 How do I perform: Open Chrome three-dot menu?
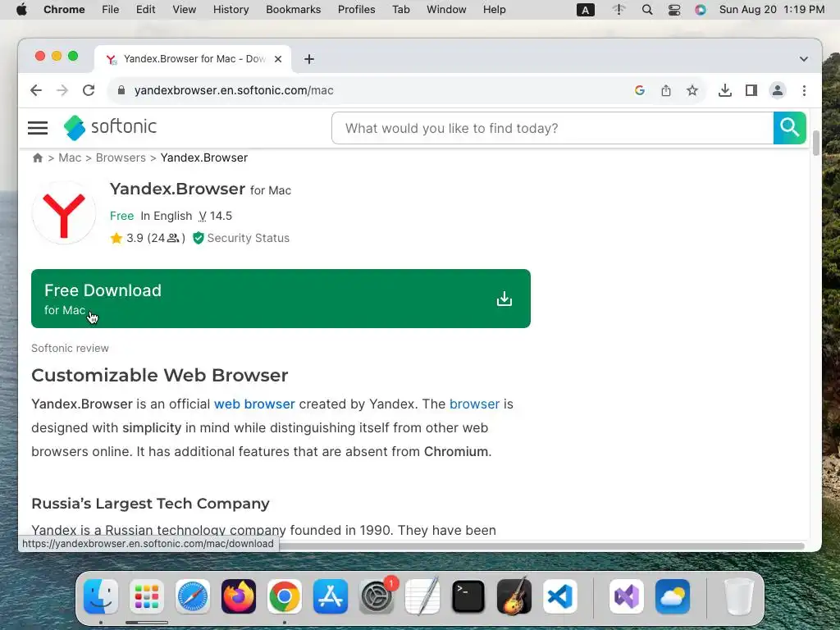(x=804, y=90)
